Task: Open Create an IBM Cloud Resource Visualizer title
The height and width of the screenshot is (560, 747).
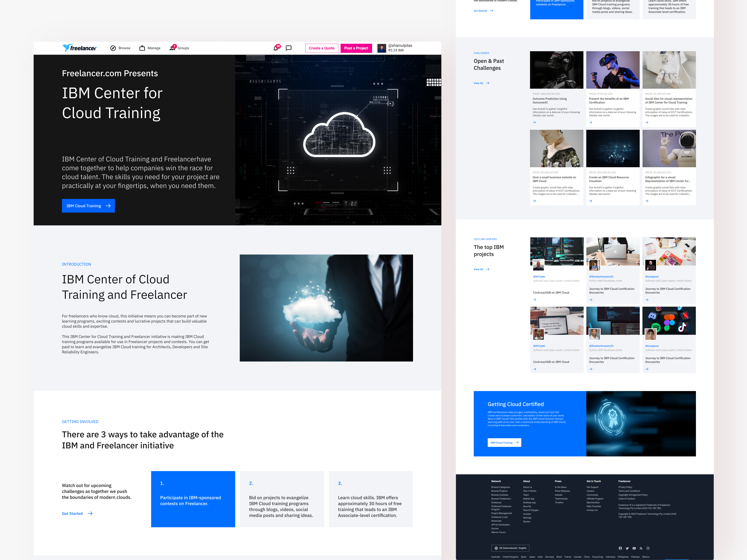Action: pyautogui.click(x=609, y=179)
